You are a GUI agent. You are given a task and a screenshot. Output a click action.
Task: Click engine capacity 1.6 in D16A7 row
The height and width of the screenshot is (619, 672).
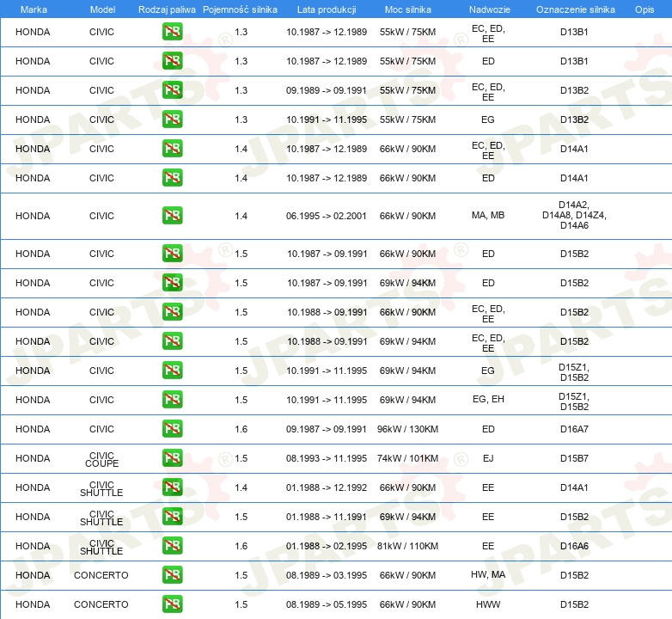point(241,429)
